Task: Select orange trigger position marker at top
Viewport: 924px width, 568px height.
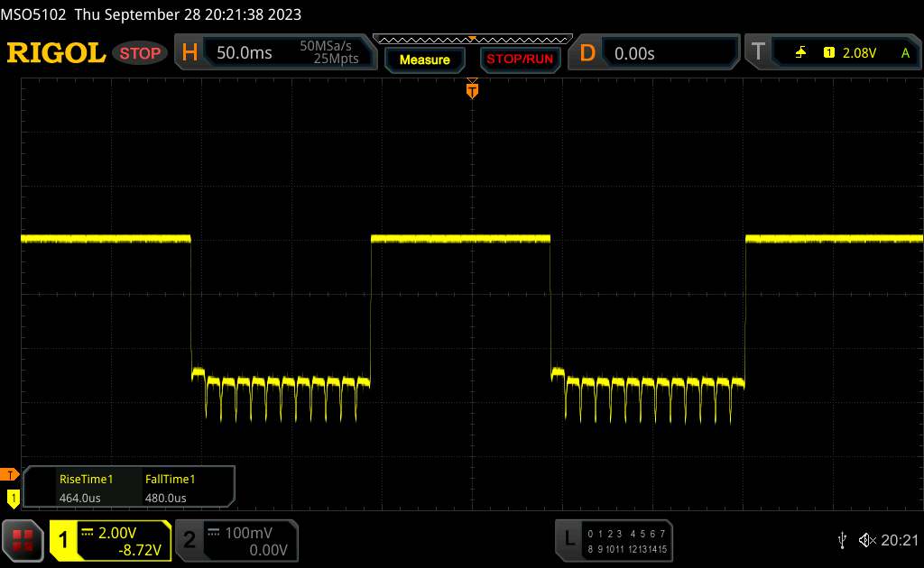Action: coord(472,89)
